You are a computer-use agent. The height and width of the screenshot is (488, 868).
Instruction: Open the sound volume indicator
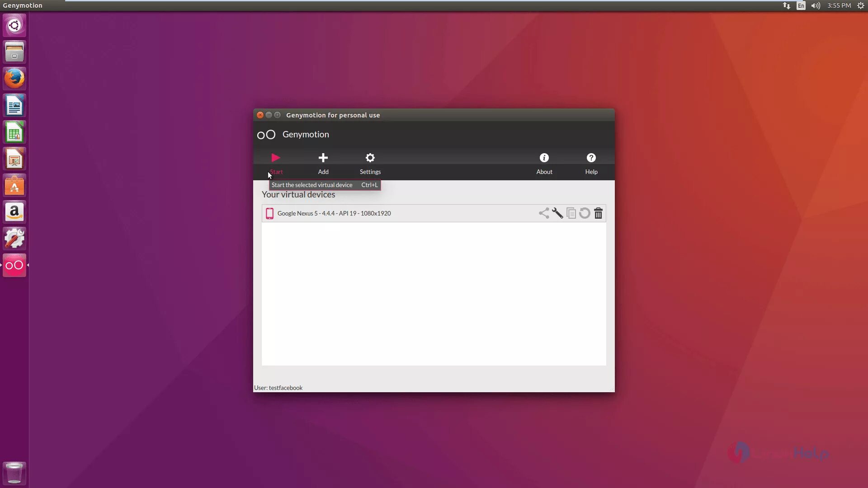[x=816, y=5]
